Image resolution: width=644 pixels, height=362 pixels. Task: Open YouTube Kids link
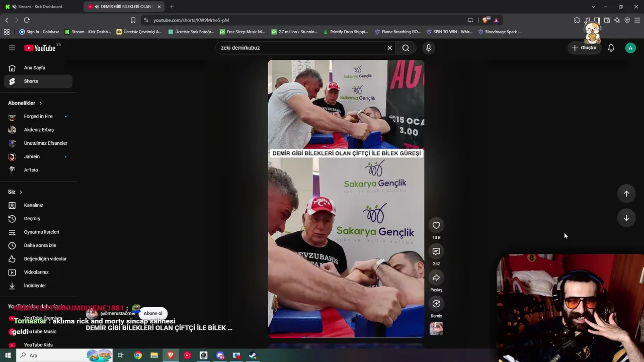click(x=38, y=345)
